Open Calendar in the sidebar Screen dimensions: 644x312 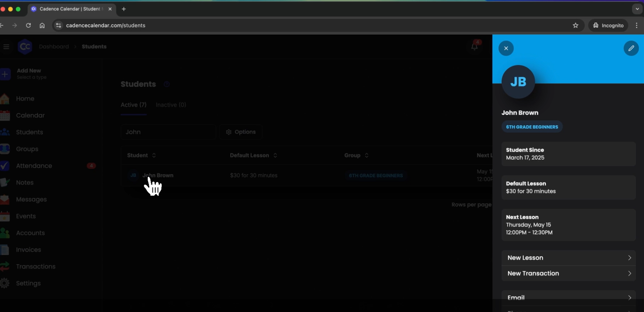pyautogui.click(x=30, y=115)
